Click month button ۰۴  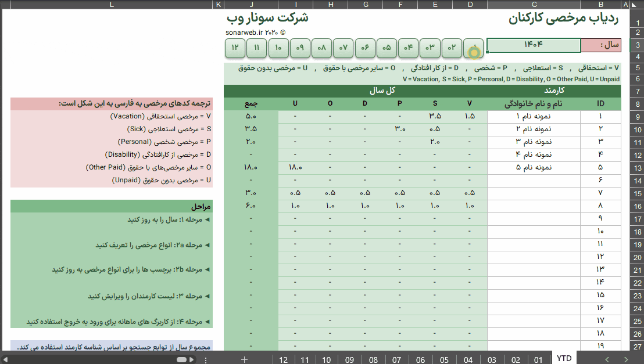coord(408,48)
